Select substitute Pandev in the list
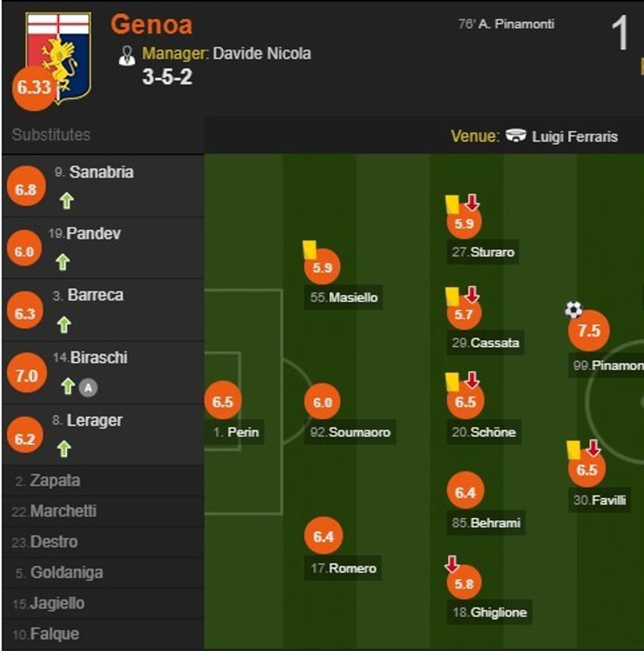Screen dimensions: 644x651 point(93,233)
